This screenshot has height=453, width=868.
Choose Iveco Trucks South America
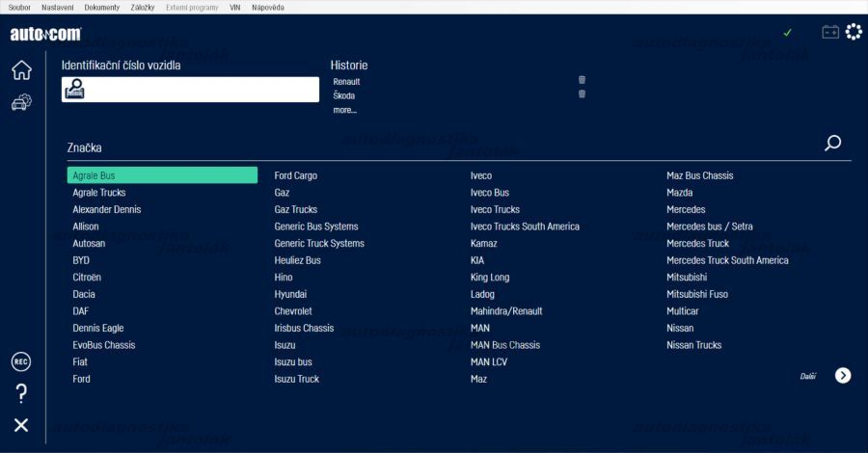click(525, 226)
